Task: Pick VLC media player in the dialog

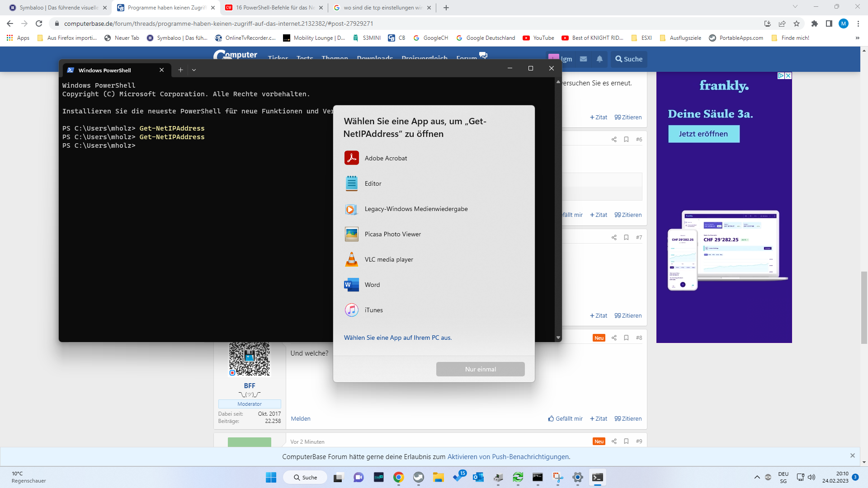Action: coord(388,259)
